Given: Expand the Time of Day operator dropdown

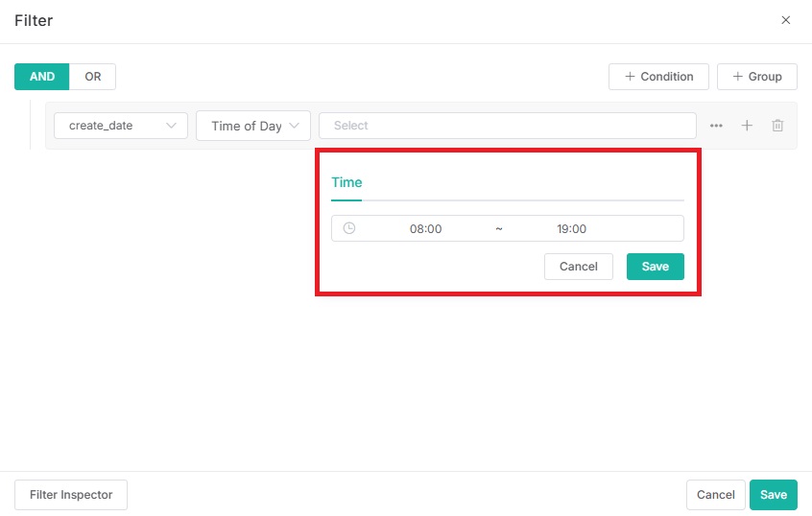Looking at the screenshot, I should tap(253, 126).
